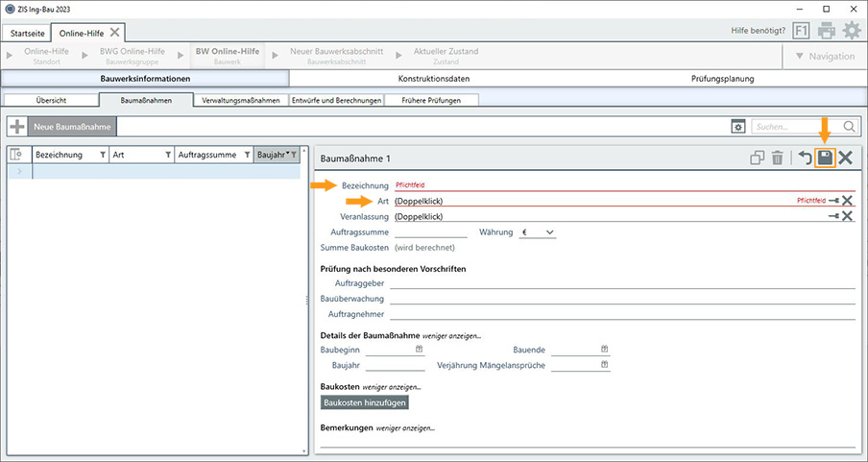
Task: Open settings gear in top-right corner
Action: point(851,30)
